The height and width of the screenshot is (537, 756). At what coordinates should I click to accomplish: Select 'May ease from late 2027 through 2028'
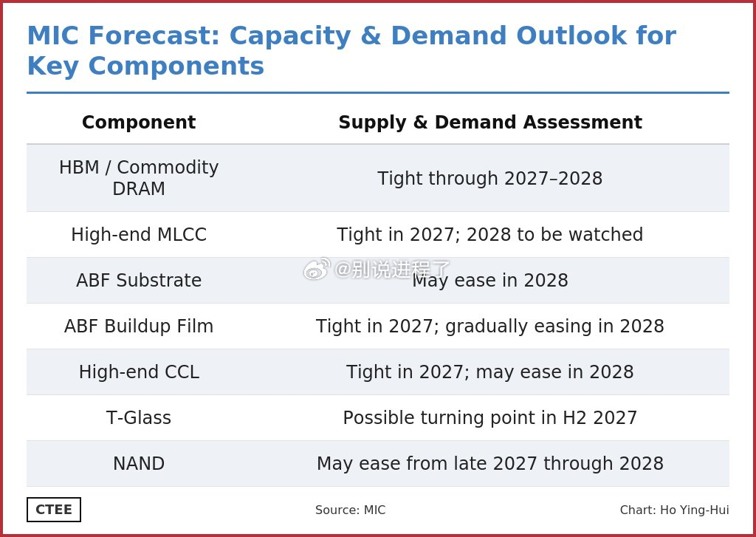click(x=490, y=464)
